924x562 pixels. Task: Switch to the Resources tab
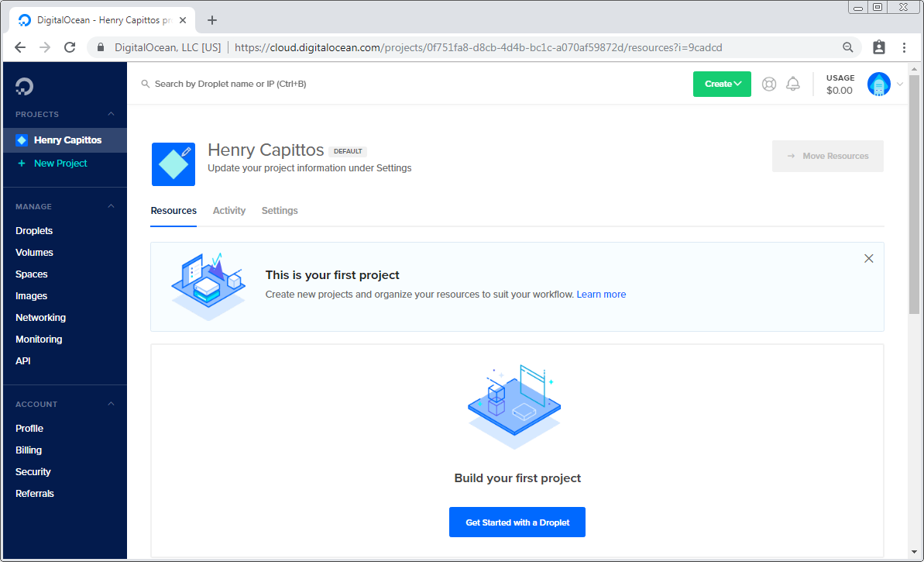point(173,211)
